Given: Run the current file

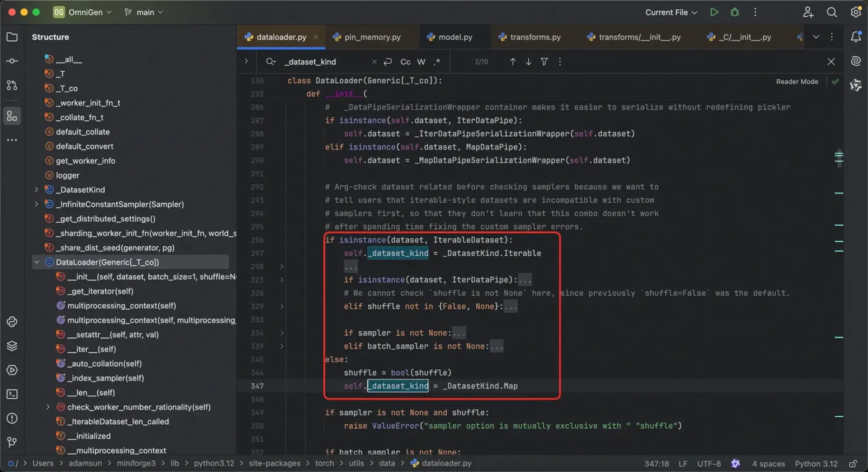Looking at the screenshot, I should coord(714,12).
